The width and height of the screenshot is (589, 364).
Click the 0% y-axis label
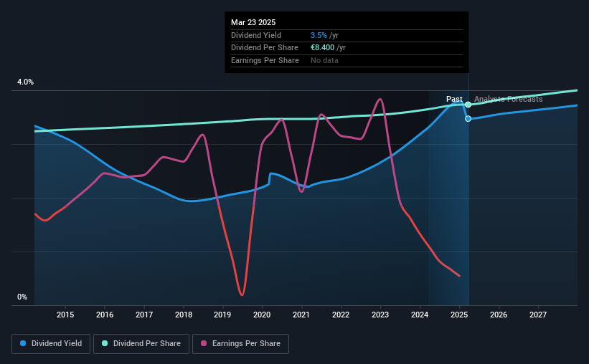click(x=22, y=297)
